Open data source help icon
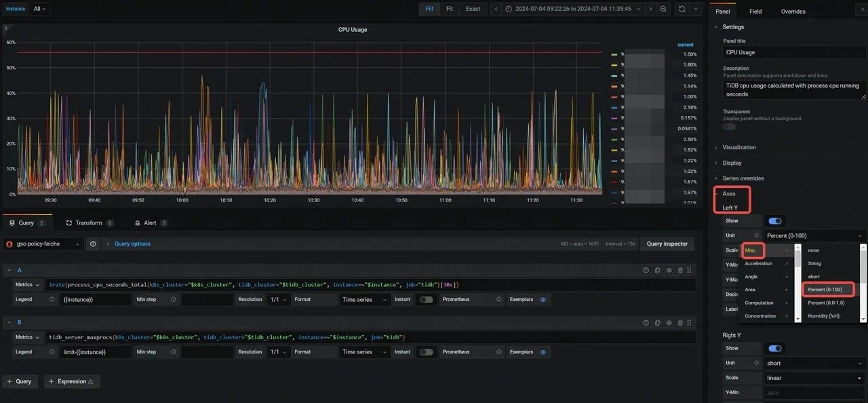The height and width of the screenshot is (403, 868). (x=93, y=244)
